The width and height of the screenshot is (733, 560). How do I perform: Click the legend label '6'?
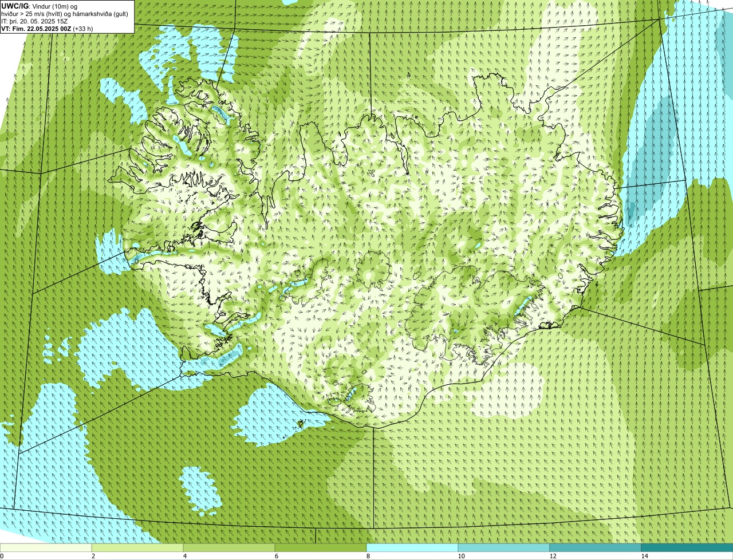(x=276, y=556)
